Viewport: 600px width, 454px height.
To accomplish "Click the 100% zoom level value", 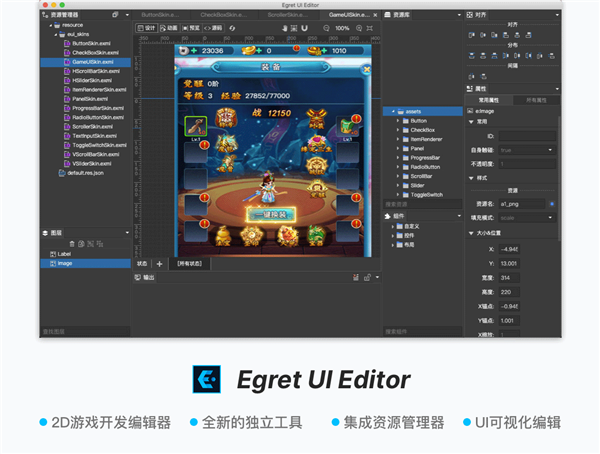I will (x=342, y=28).
